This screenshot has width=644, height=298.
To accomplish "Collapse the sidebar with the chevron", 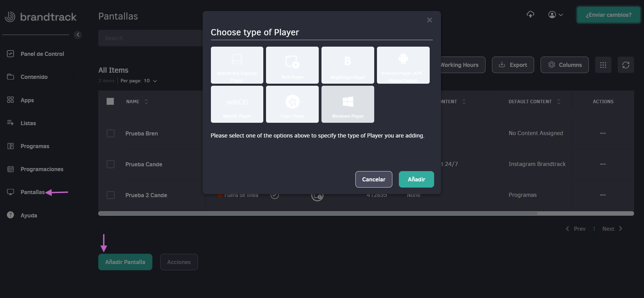I will click(78, 35).
